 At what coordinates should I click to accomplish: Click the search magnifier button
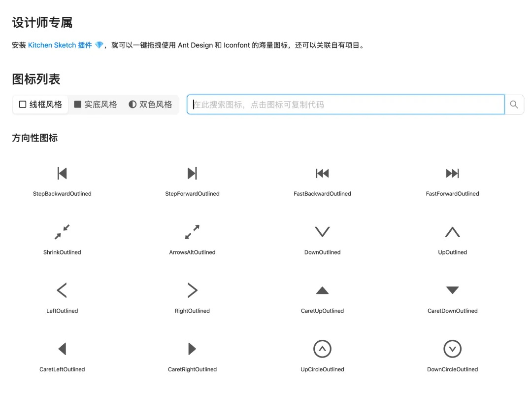514,105
